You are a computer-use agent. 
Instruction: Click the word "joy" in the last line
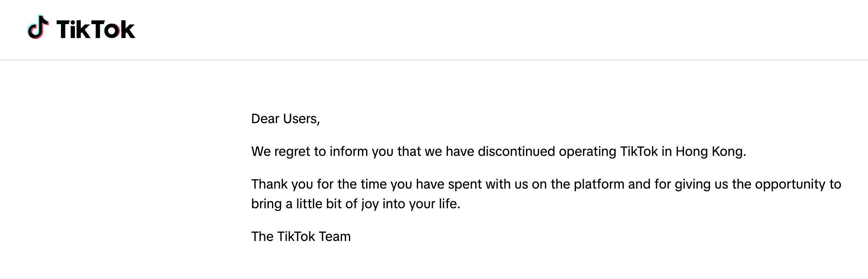pos(370,204)
